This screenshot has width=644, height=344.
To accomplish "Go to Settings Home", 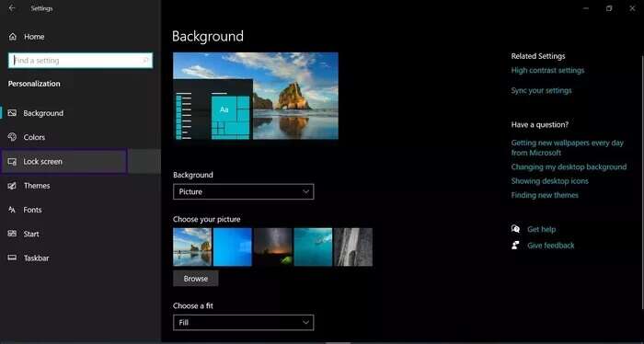I will pos(81,37).
